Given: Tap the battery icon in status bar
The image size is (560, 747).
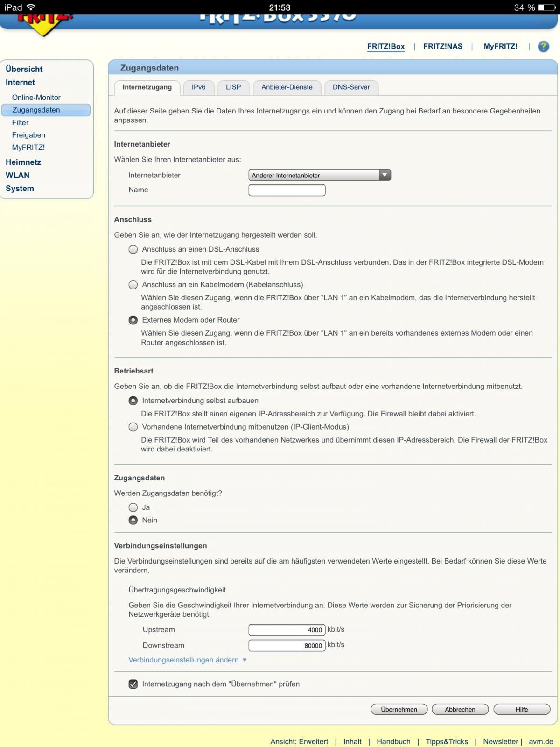Looking at the screenshot, I should 547,7.
